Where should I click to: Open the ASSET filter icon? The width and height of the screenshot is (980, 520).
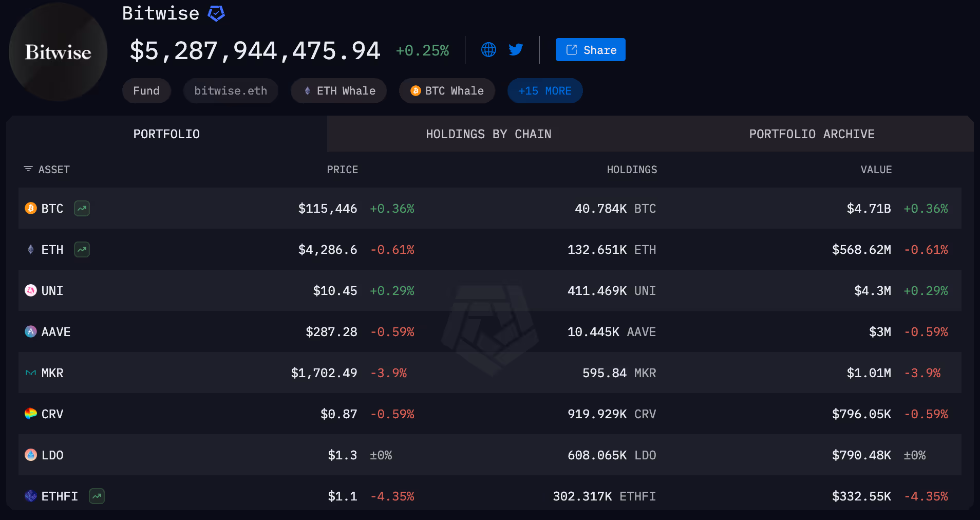point(28,169)
